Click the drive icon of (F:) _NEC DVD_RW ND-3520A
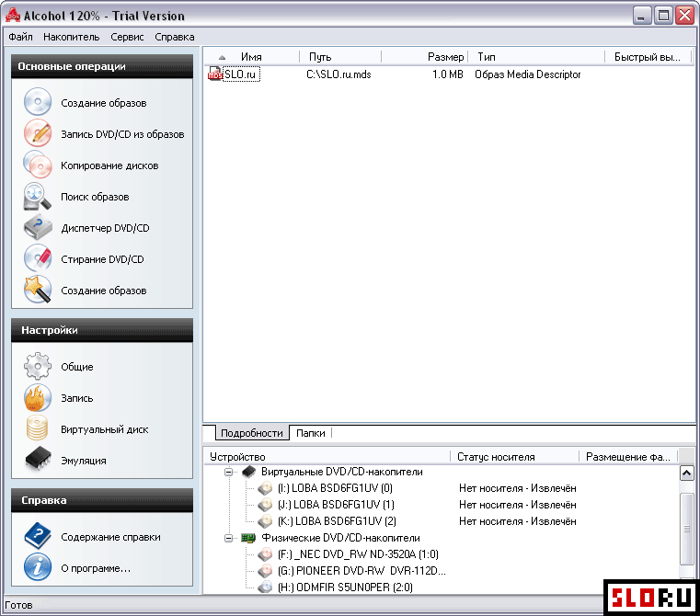Screen dimensions: 700x616 265,554
